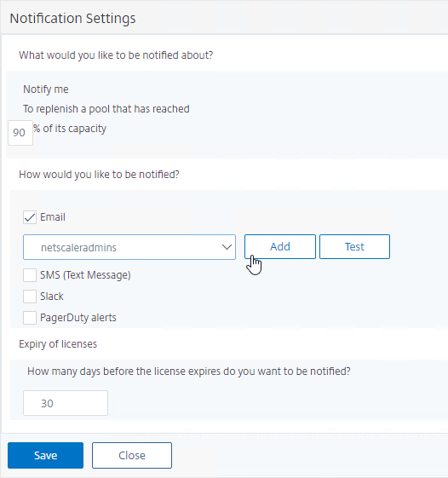This screenshot has width=448, height=478.
Task: Tick the Slack checkbox
Action: (x=30, y=297)
